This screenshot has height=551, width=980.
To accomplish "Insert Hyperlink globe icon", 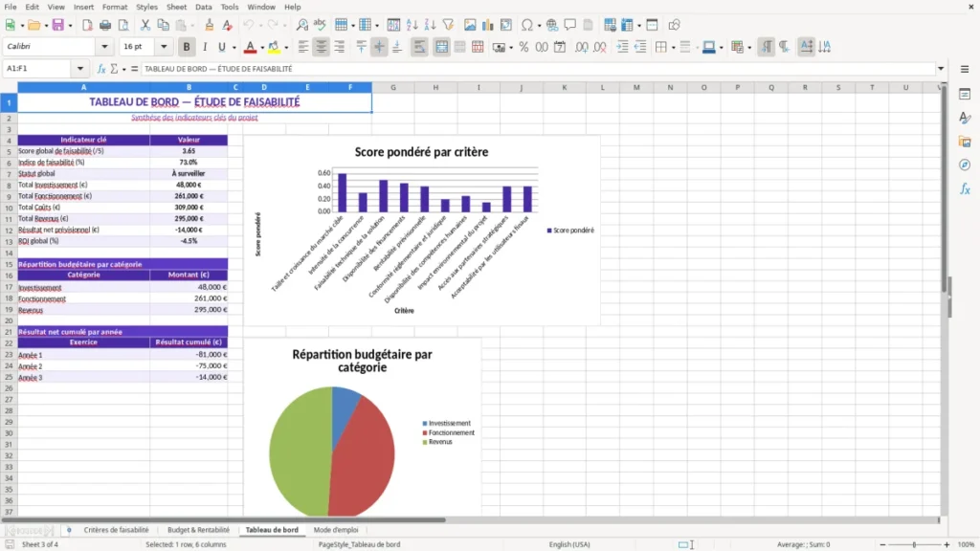I will click(x=552, y=25).
